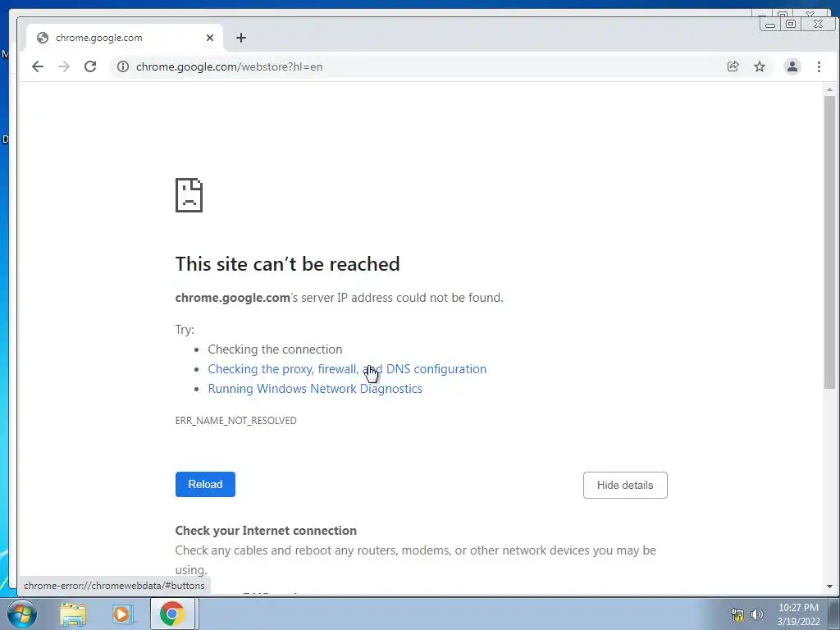Viewport: 840px width, 630px height.
Task: Click "Checking the connection" bullet text
Action: tap(275, 349)
